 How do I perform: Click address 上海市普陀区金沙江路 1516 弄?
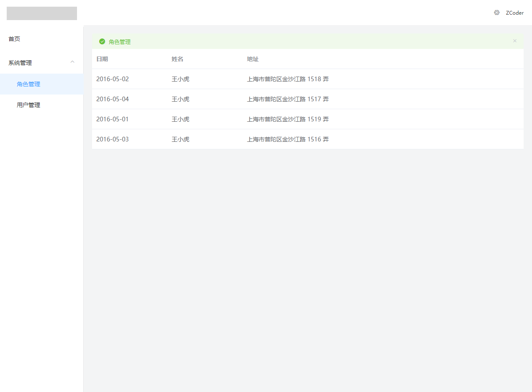pyautogui.click(x=288, y=139)
